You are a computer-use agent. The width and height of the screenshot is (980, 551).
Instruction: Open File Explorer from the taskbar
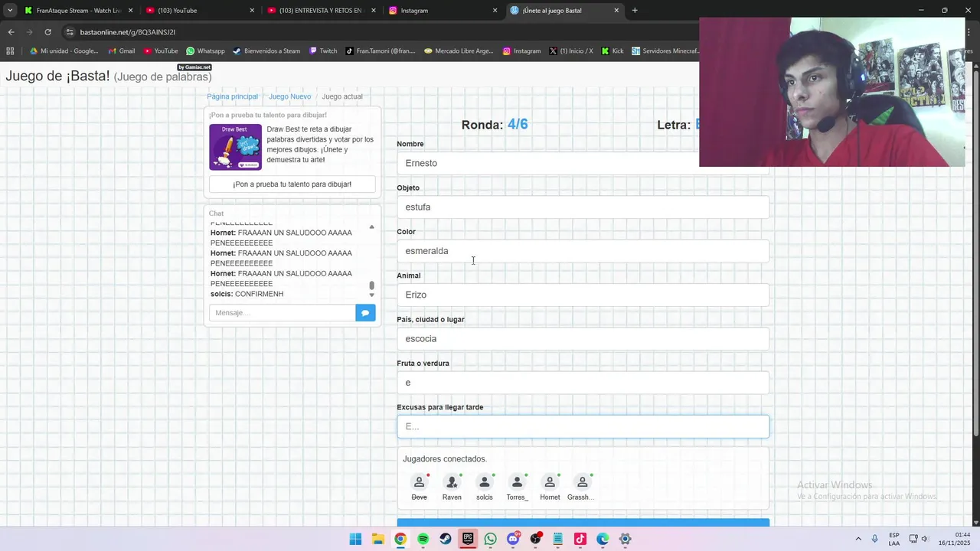377,539
